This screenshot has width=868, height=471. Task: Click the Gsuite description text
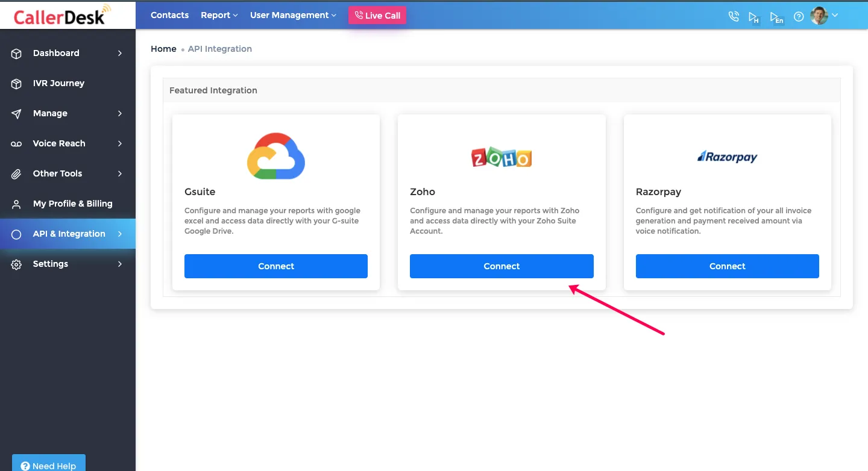point(272,221)
